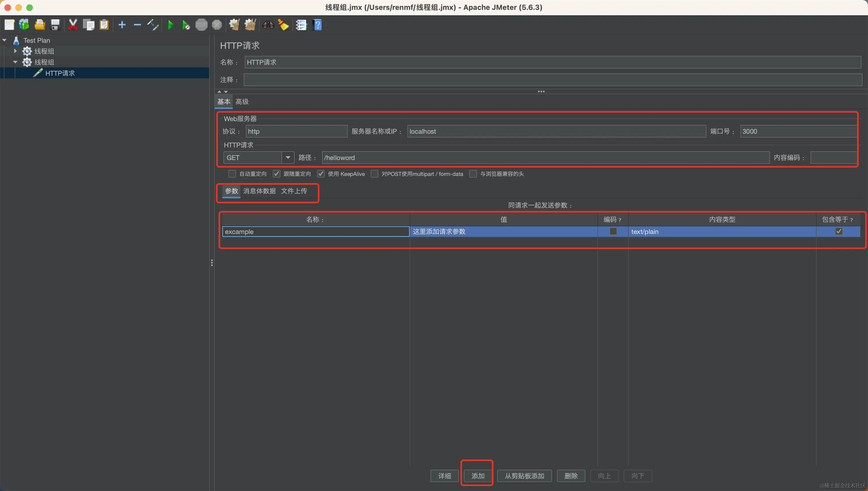Image resolution: width=868 pixels, height=491 pixels.
Task: Click the New test plan icon
Action: tap(9, 25)
